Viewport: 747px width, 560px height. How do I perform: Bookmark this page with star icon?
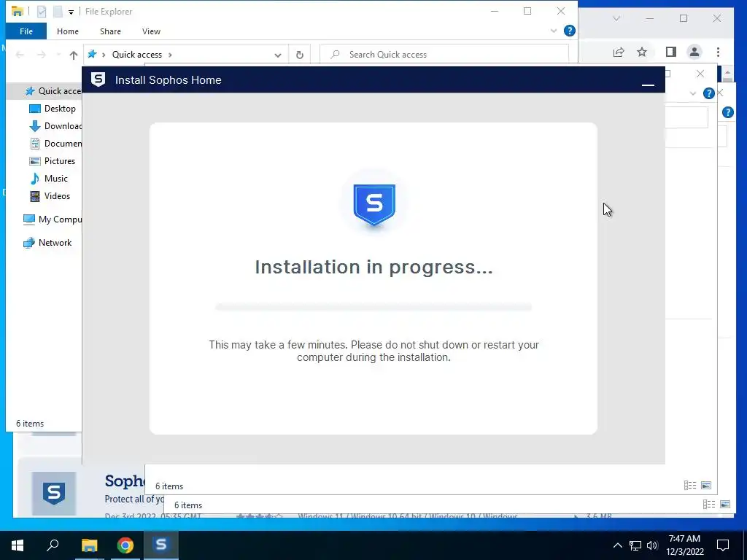coord(642,52)
